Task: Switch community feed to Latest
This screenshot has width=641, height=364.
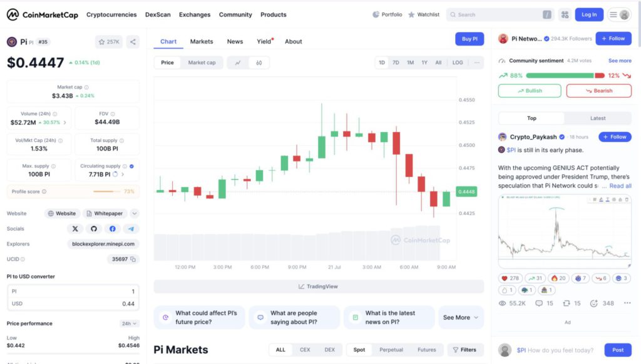Action: tap(597, 118)
